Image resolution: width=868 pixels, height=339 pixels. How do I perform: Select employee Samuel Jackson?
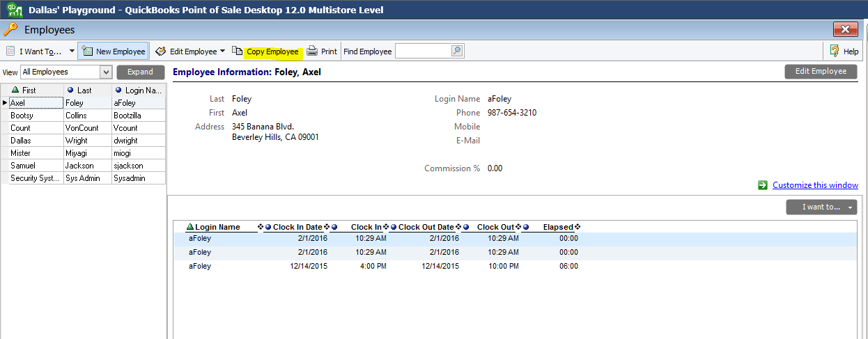(83, 165)
